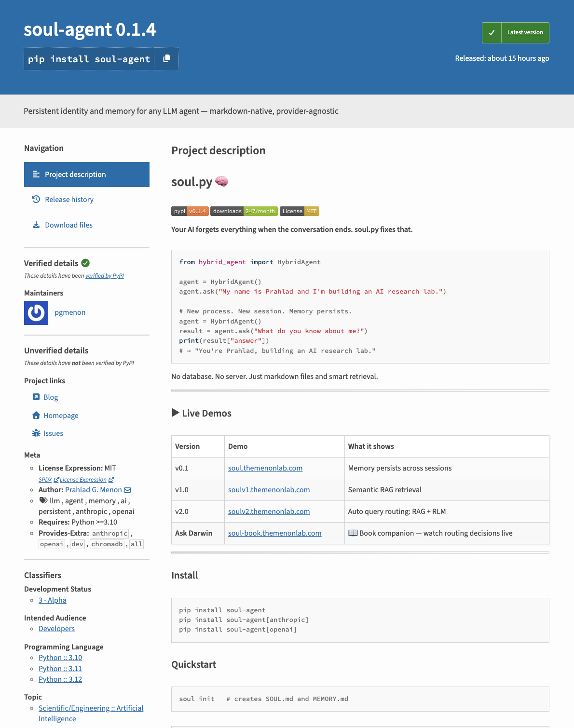Image resolution: width=574 pixels, height=728 pixels.
Task: Open the pgmenon maintainer profile link
Action: pyautogui.click(x=70, y=312)
